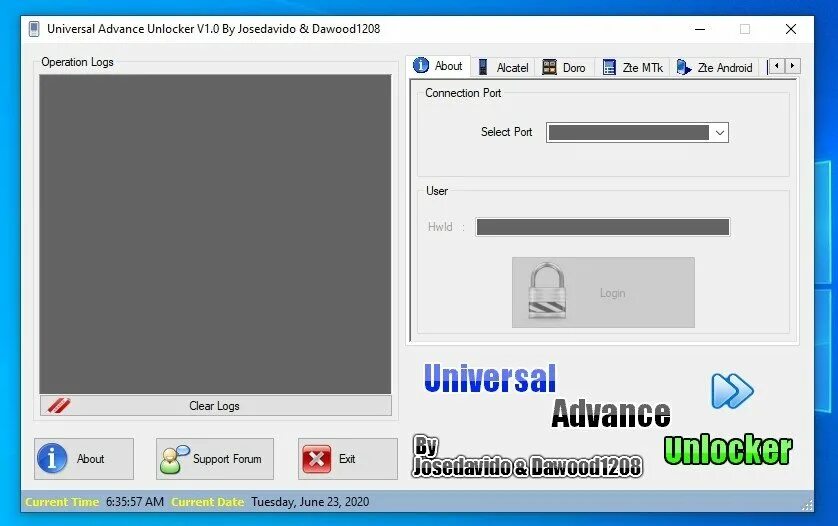Minimize the Universal Advance Unlocker window

[700, 29]
